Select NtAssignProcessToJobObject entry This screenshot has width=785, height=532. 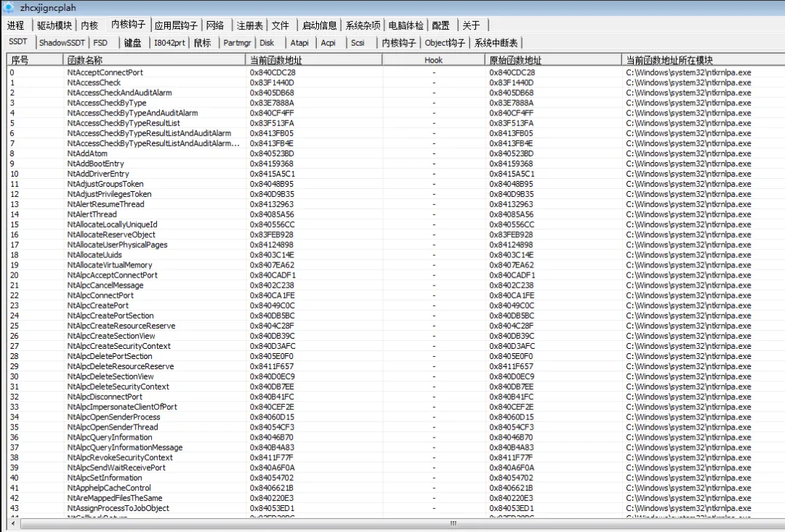pos(396,508)
